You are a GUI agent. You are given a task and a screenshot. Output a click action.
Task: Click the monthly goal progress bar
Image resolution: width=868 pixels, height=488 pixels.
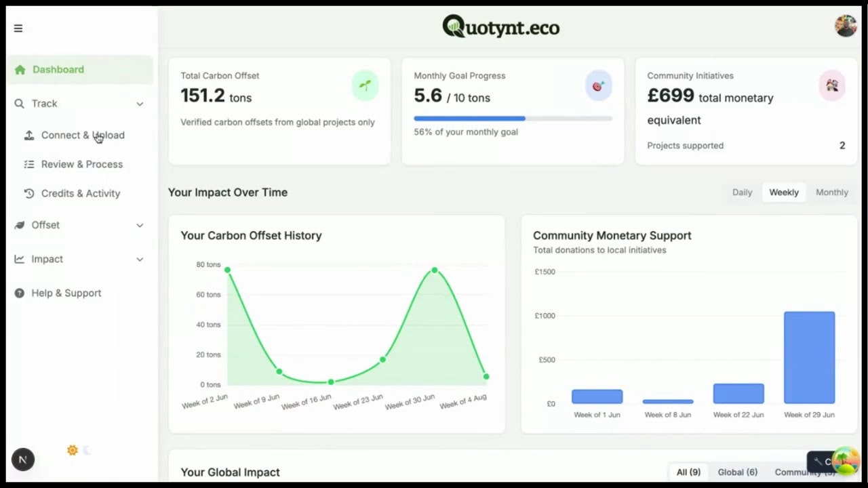click(x=513, y=119)
